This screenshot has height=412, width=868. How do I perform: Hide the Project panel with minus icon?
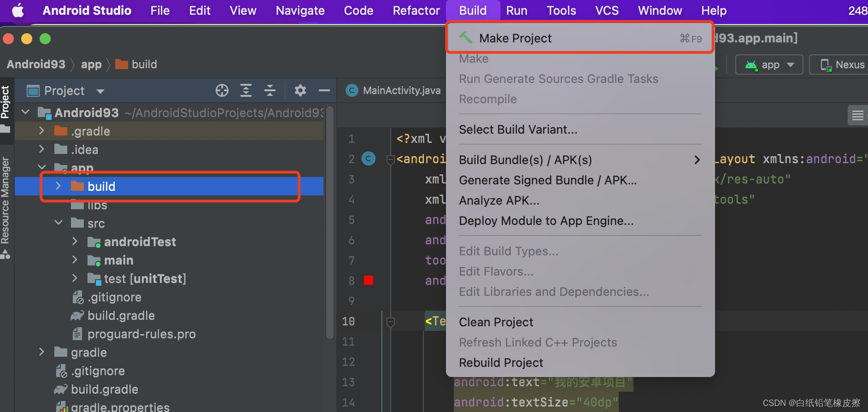324,90
